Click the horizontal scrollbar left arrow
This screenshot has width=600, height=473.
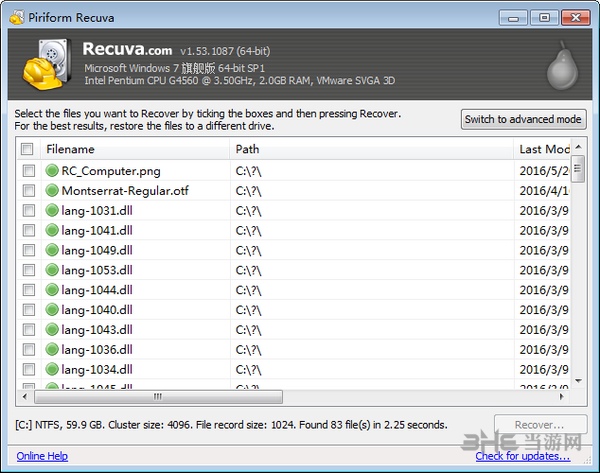point(25,396)
